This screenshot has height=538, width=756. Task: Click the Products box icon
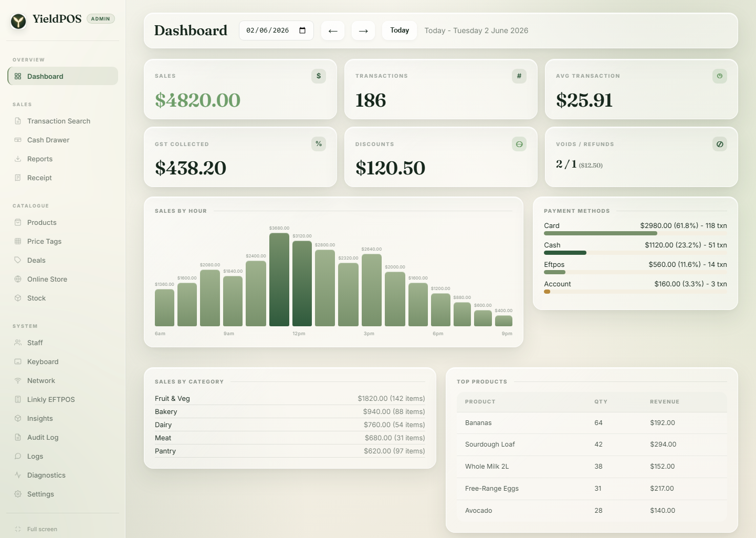coord(18,222)
